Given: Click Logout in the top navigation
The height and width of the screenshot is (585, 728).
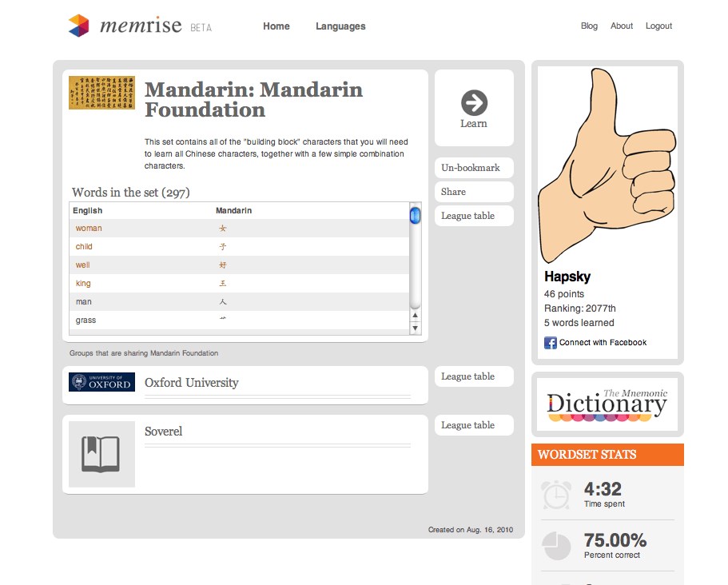Looking at the screenshot, I should [658, 26].
